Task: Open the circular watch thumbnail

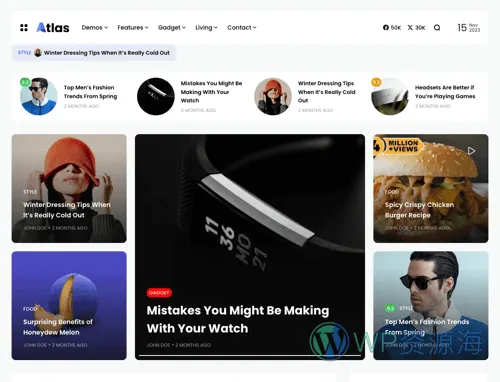Action: coord(156,96)
